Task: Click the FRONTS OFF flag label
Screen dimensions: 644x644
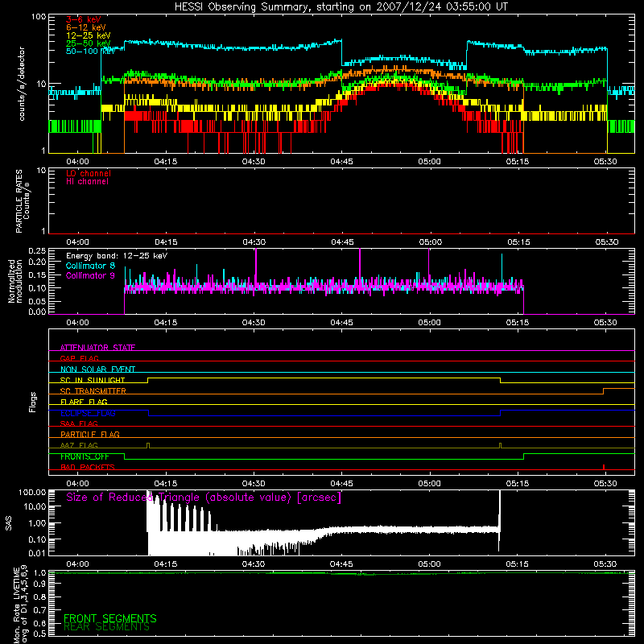Action: pyautogui.click(x=85, y=456)
